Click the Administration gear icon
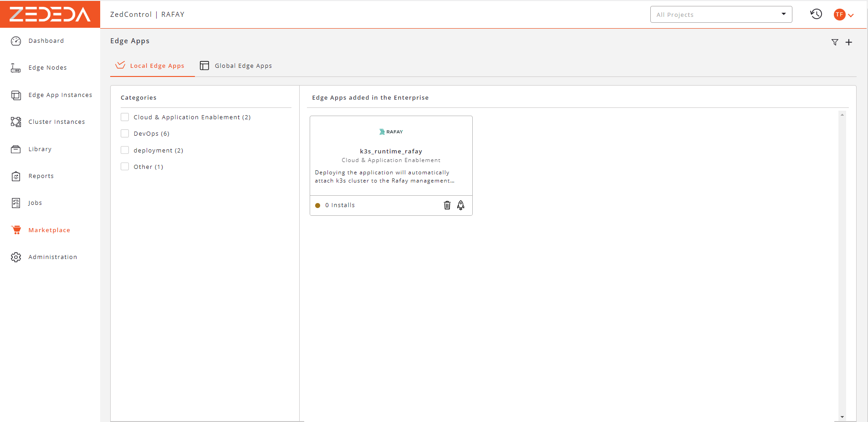This screenshot has width=868, height=422. [16, 257]
